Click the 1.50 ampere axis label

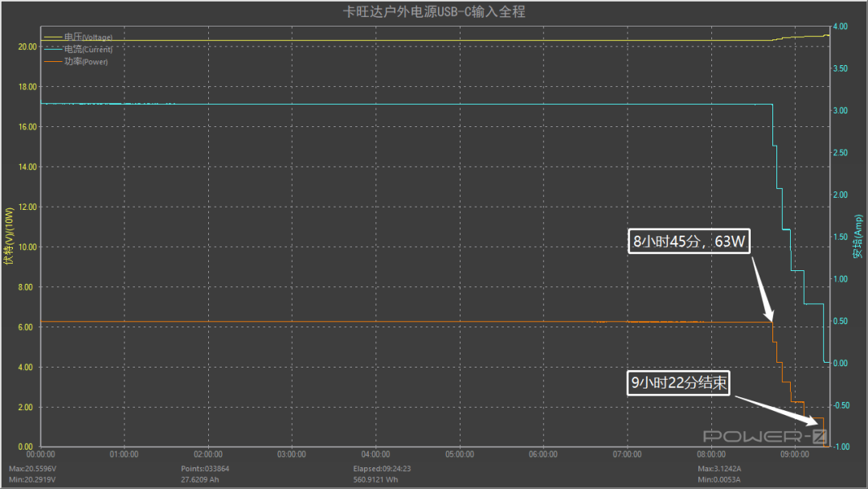(x=841, y=236)
